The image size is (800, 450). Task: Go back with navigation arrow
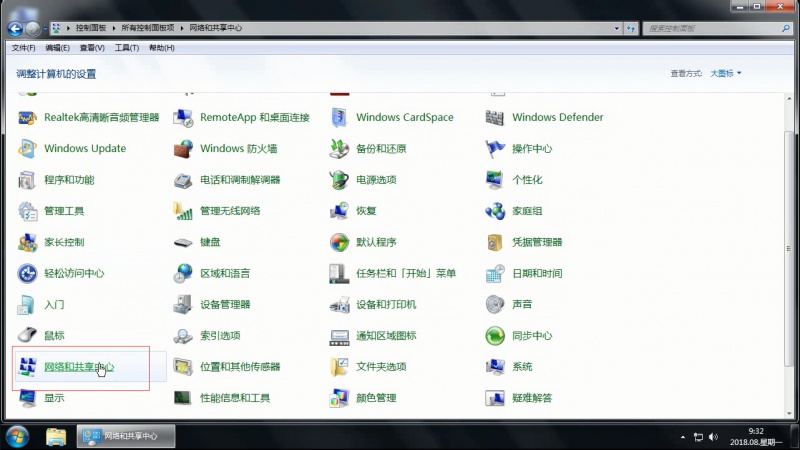point(15,29)
